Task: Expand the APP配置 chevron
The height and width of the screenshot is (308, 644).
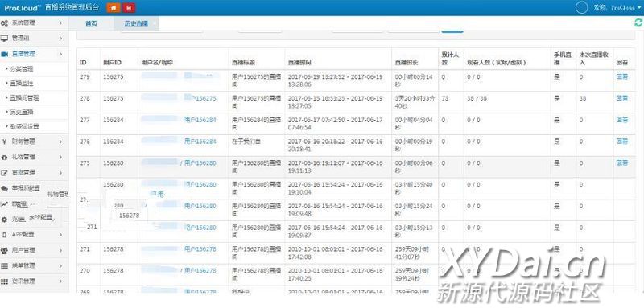Action: click(60, 236)
